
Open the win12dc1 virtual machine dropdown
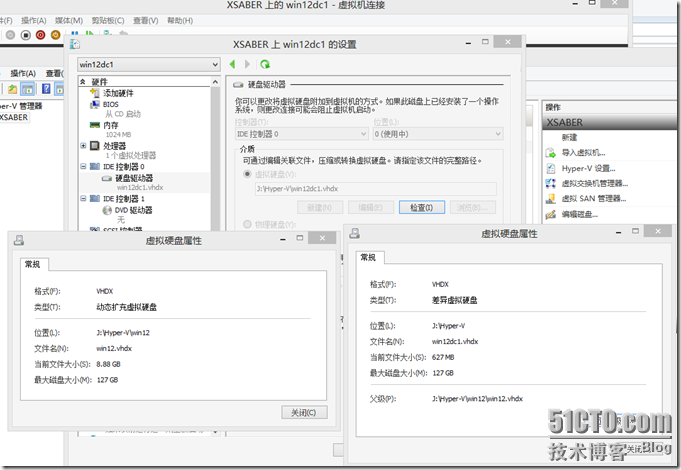pos(149,64)
